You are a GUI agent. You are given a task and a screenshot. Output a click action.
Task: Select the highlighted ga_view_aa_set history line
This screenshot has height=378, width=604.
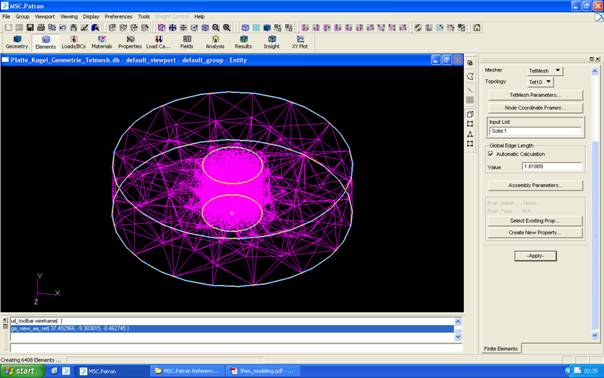point(232,329)
